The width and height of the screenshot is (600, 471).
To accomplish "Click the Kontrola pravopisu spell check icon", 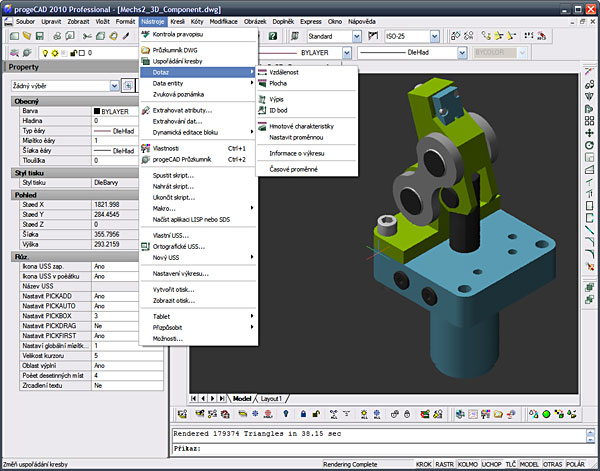I will coord(145,34).
